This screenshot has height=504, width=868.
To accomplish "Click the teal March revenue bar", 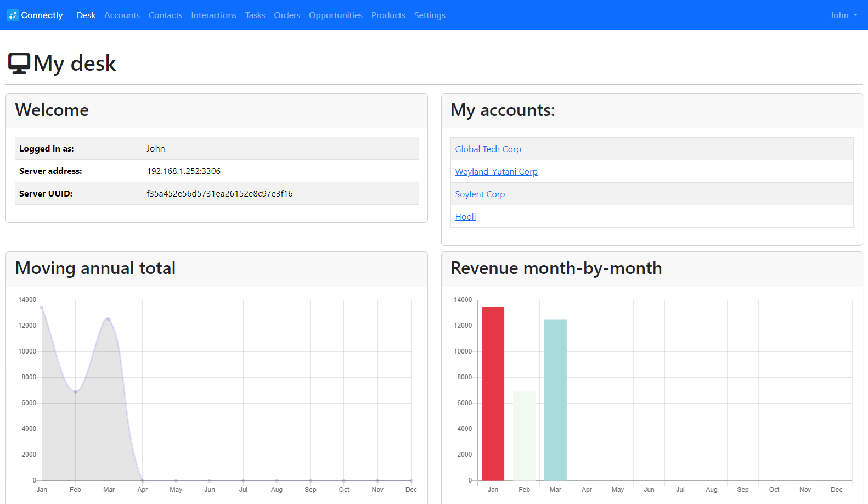I will pyautogui.click(x=555, y=400).
